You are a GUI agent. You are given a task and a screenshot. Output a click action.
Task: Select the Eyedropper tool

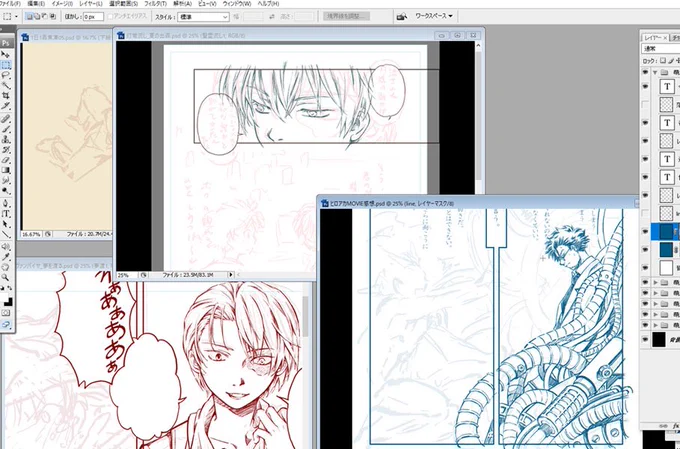coord(6,257)
